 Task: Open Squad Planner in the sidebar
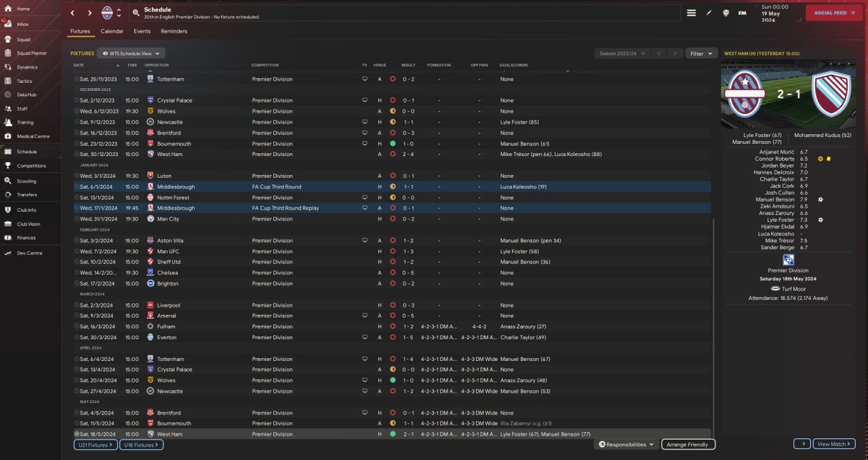(30, 53)
